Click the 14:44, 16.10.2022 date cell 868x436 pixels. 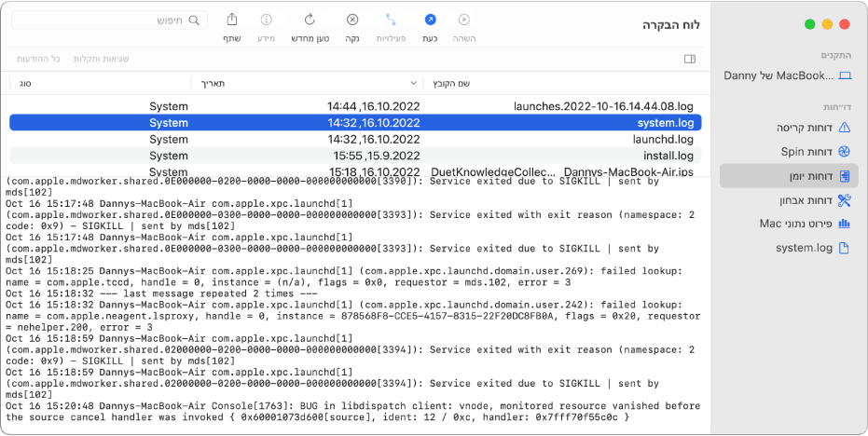[x=374, y=106]
